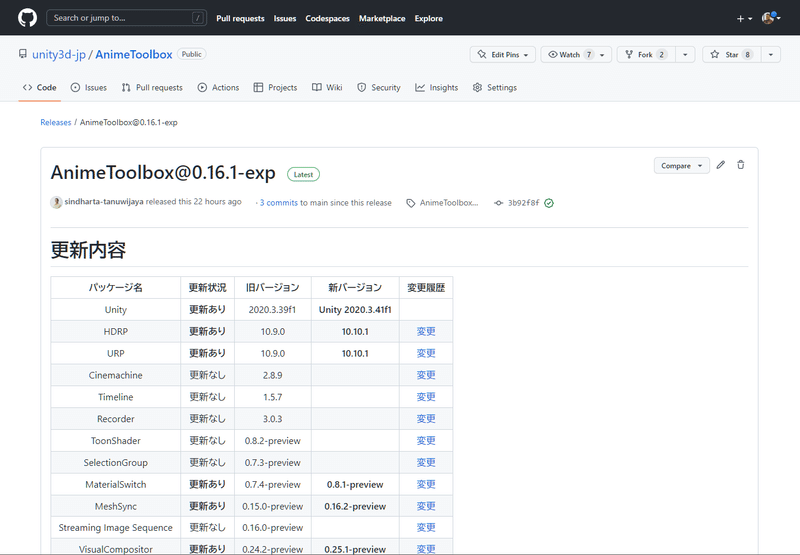
Task: Open Explore page
Action: click(x=429, y=18)
